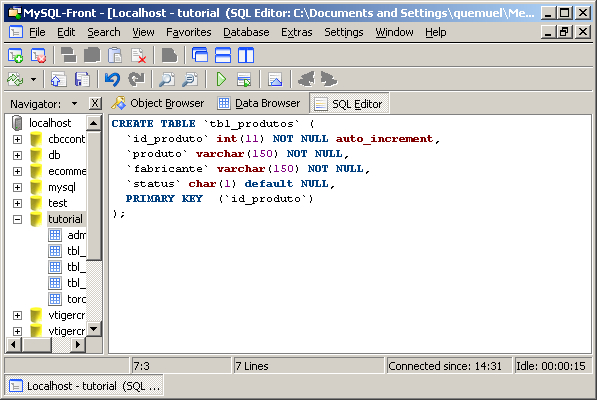Open the File menu
The image size is (597, 400).
[37, 32]
